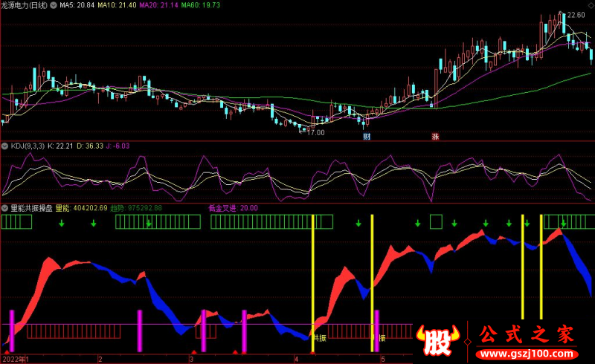Screen dimensions: 595x364
Task: Click the K: 22.21 value
Action: pos(60,146)
